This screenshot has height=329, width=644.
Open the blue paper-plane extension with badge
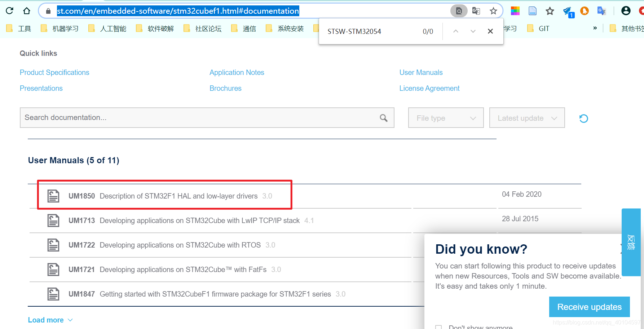(568, 12)
